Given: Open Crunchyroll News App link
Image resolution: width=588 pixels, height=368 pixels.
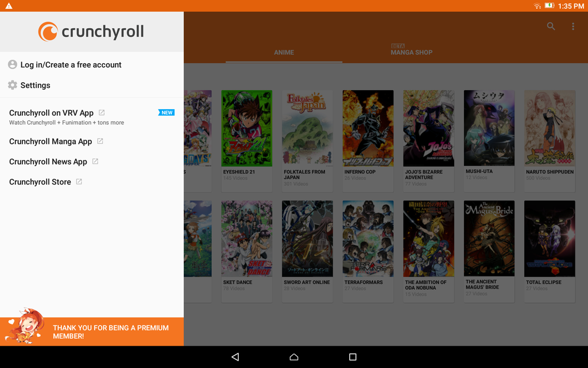Looking at the screenshot, I should (92, 162).
